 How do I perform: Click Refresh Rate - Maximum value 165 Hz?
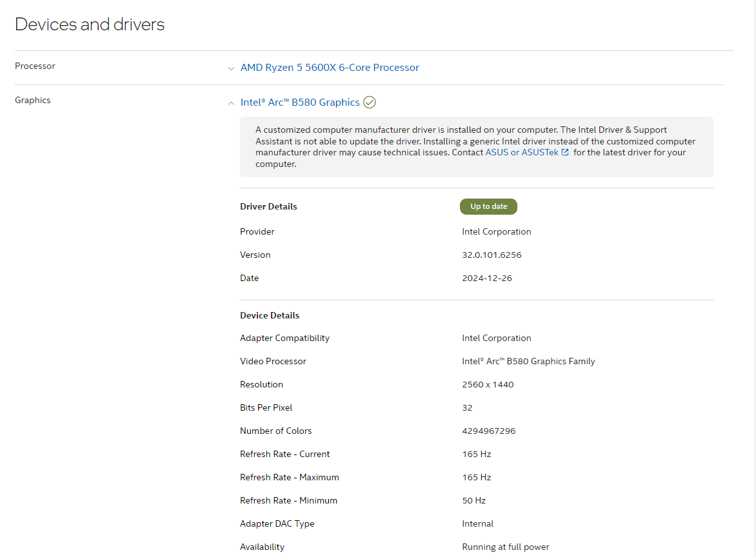pyautogui.click(x=476, y=477)
